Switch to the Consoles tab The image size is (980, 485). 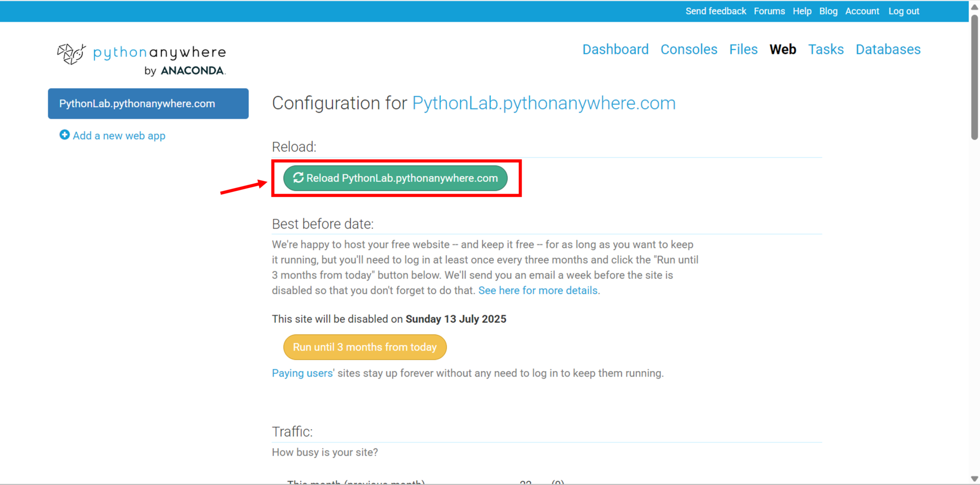click(x=689, y=49)
